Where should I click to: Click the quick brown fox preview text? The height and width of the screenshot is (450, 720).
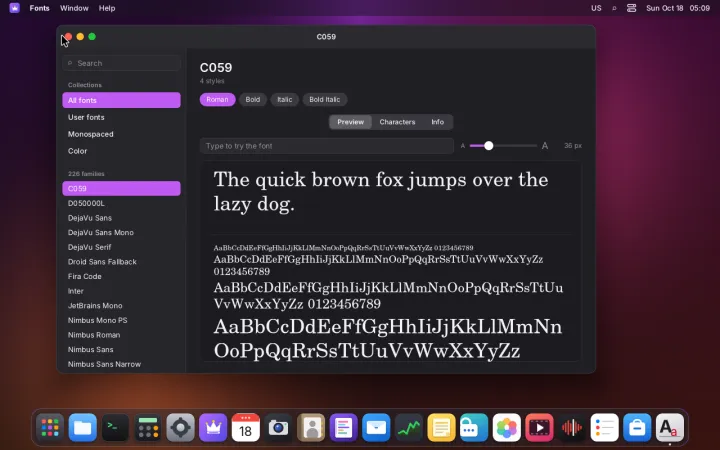[381, 191]
